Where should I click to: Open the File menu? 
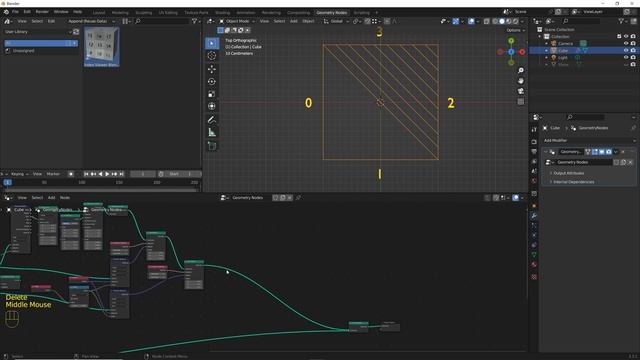15,12
